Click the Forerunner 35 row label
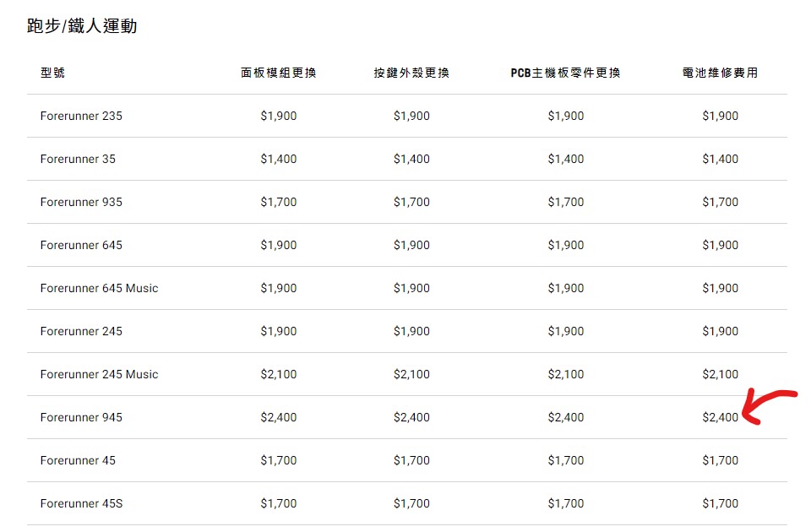Image resolution: width=811 pixels, height=532 pixels. point(78,159)
